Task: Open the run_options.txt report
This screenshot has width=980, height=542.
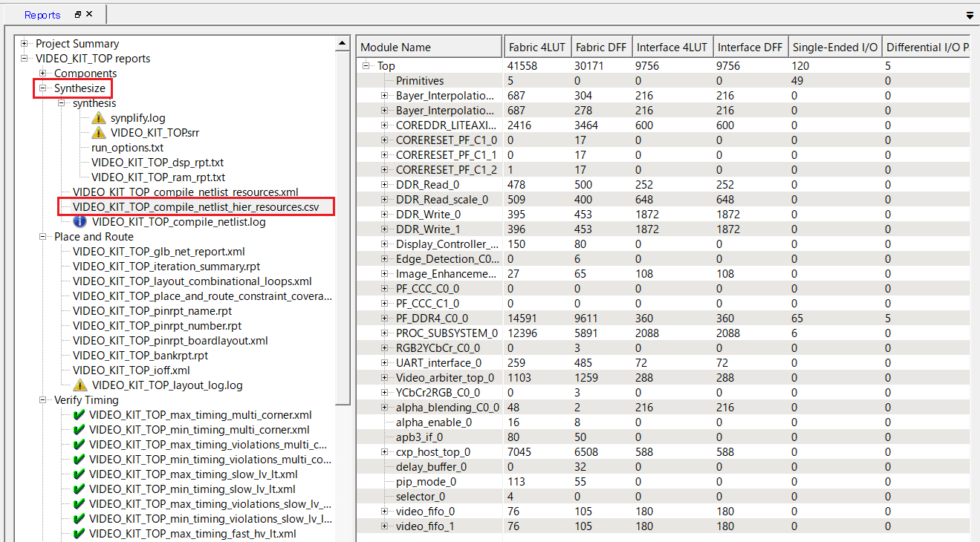Action: [127, 148]
